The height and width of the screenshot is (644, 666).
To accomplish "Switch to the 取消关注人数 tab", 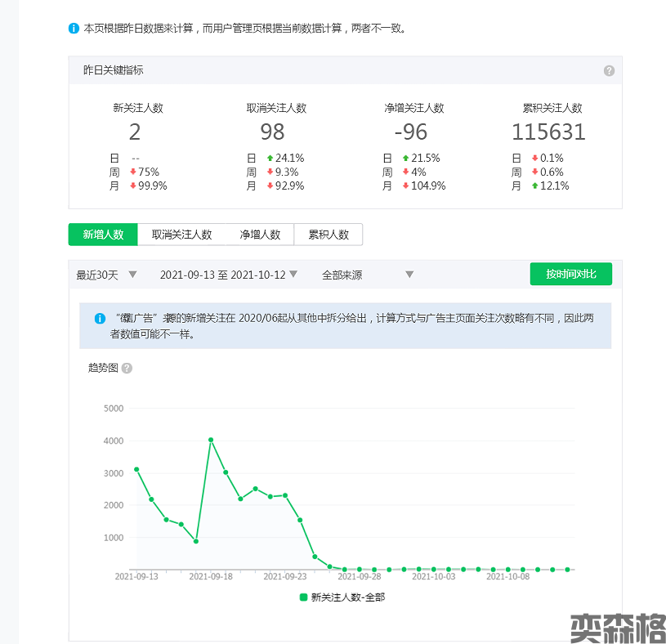I will tap(181, 235).
